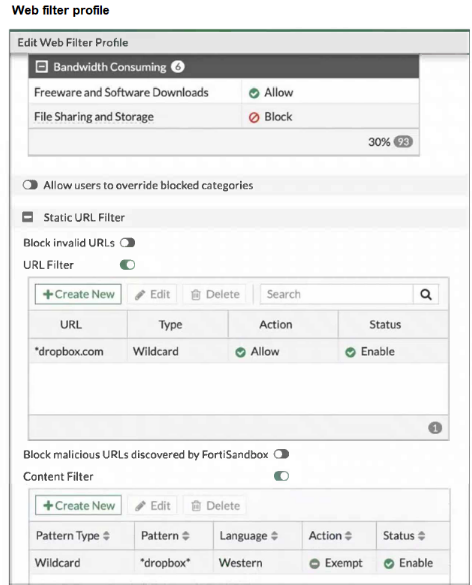The height and width of the screenshot is (585, 472).
Task: Click the Edit pencil in Content Filter toolbar
Action: click(140, 506)
